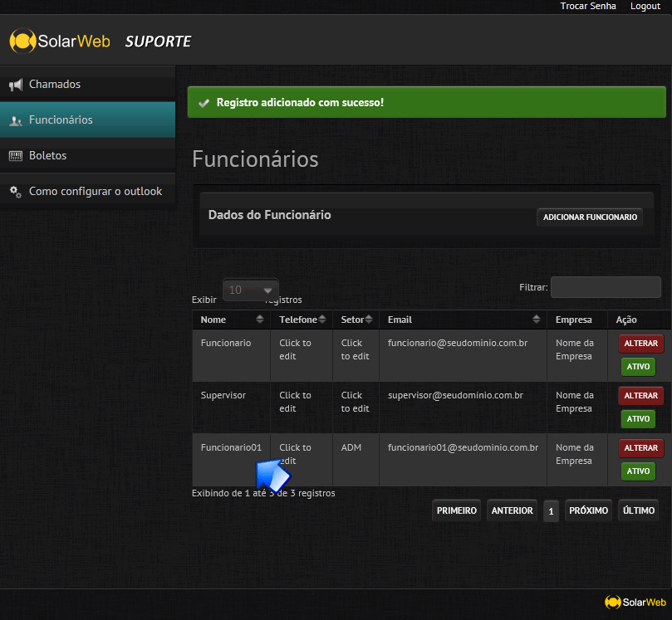Click the success message banner
This screenshot has width=672, height=620.
click(x=426, y=102)
